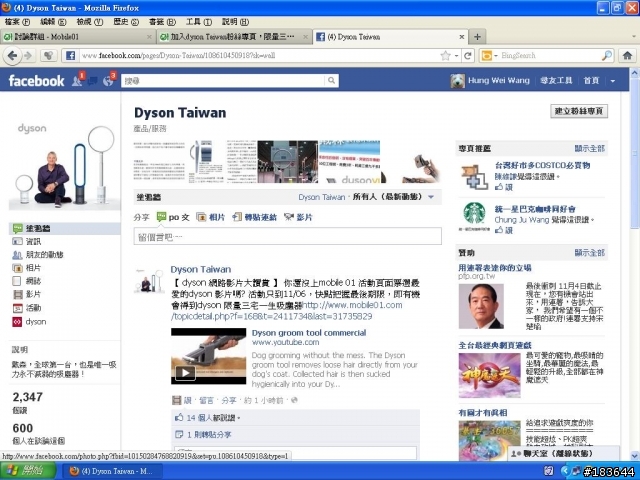Screen dimensions: 640x480
Task: Open 檢視 menu
Action: 90,22
